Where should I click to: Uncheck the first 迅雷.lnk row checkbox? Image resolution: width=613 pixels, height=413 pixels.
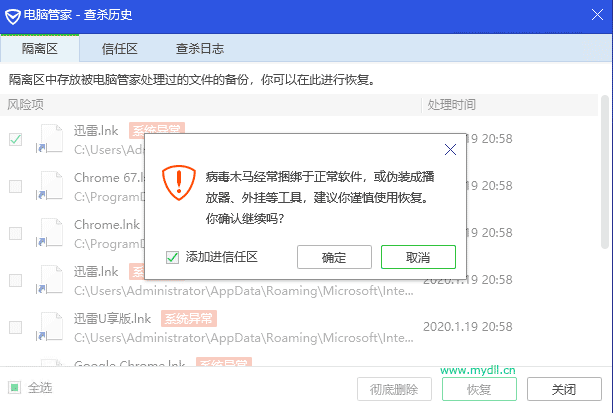(x=16, y=139)
